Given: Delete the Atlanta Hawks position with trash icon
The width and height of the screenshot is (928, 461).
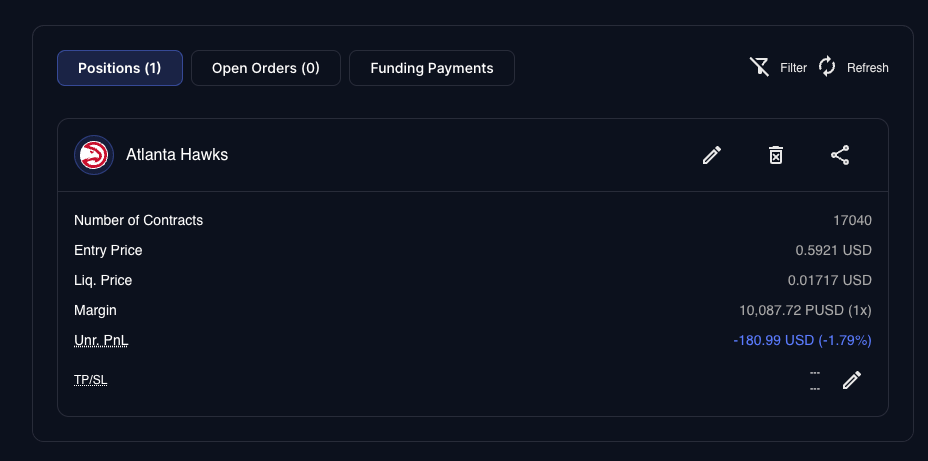Looking at the screenshot, I should pyautogui.click(x=776, y=155).
